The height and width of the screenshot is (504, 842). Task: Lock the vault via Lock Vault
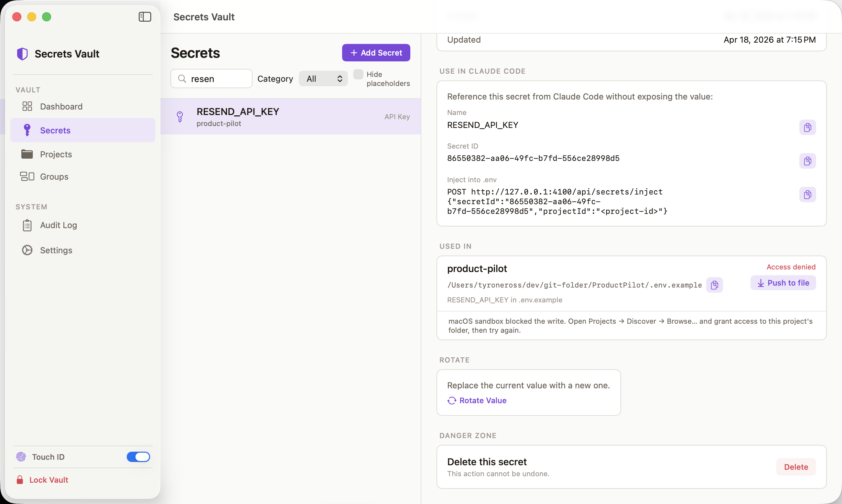[x=42, y=480]
